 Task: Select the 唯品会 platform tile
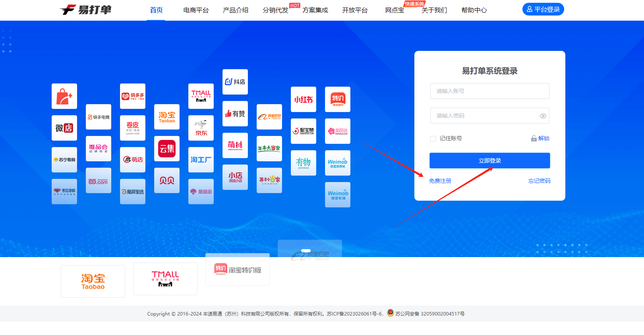click(x=99, y=149)
